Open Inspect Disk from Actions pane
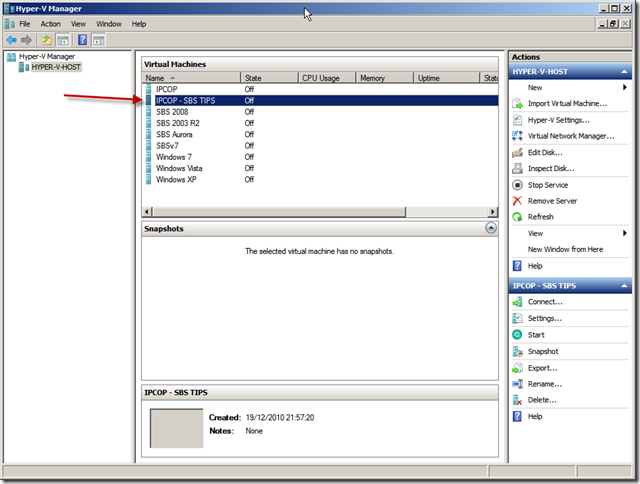 [x=552, y=168]
